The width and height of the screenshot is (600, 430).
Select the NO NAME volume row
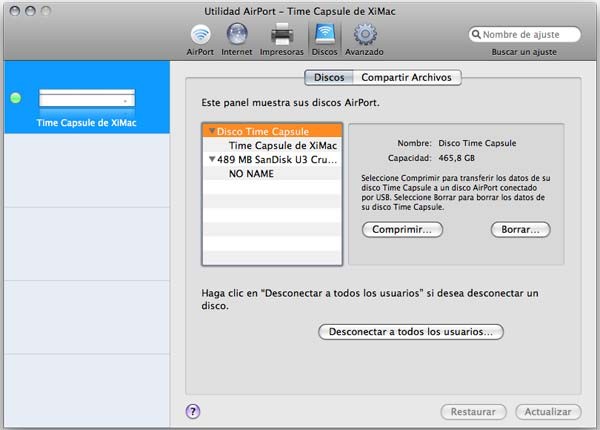(x=272, y=174)
